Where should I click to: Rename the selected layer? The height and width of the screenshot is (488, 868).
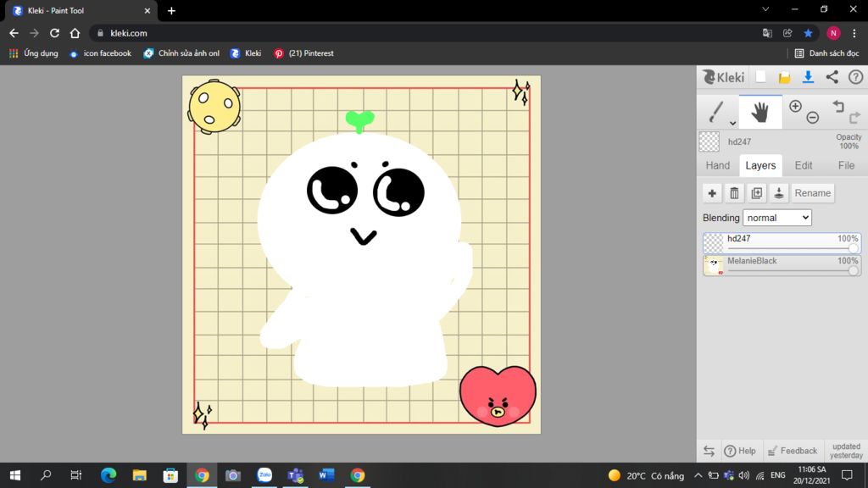pos(813,193)
